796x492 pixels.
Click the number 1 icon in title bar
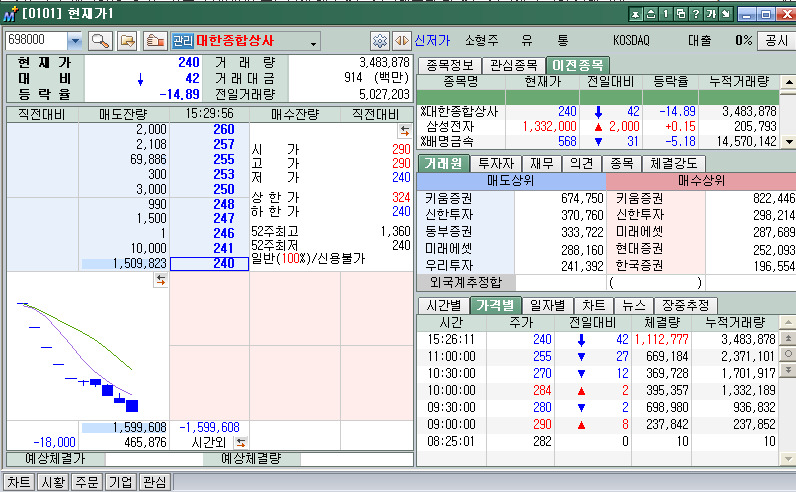coord(666,14)
